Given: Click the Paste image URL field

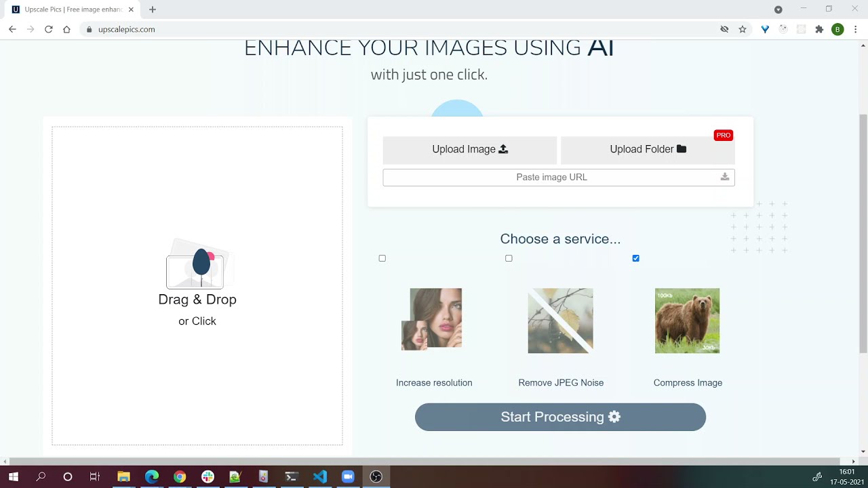Looking at the screenshot, I should [x=559, y=178].
